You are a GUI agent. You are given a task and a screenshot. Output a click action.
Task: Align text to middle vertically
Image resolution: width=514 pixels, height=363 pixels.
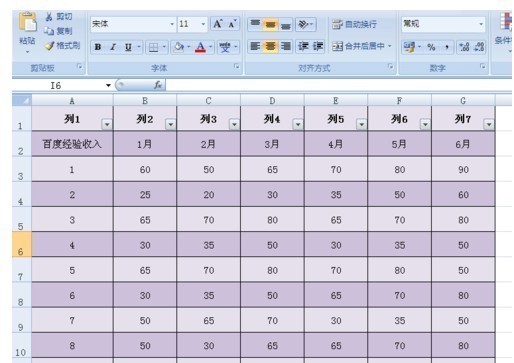[x=270, y=24]
